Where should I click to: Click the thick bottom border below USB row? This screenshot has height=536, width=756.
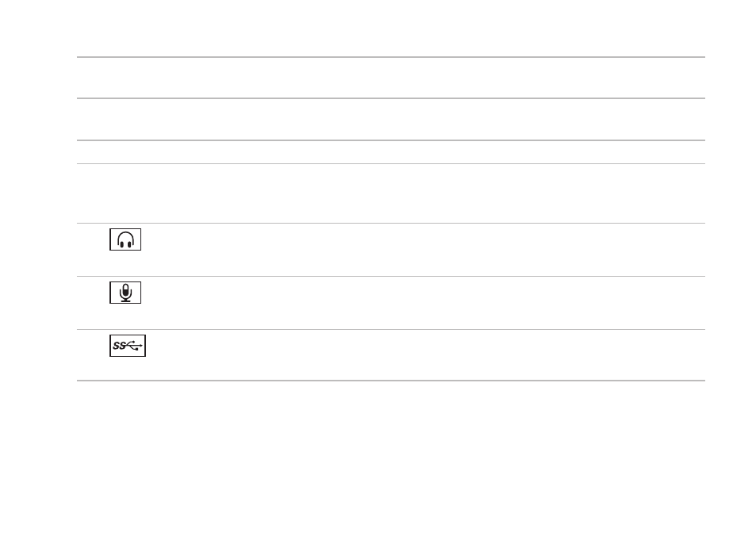pyautogui.click(x=391, y=381)
